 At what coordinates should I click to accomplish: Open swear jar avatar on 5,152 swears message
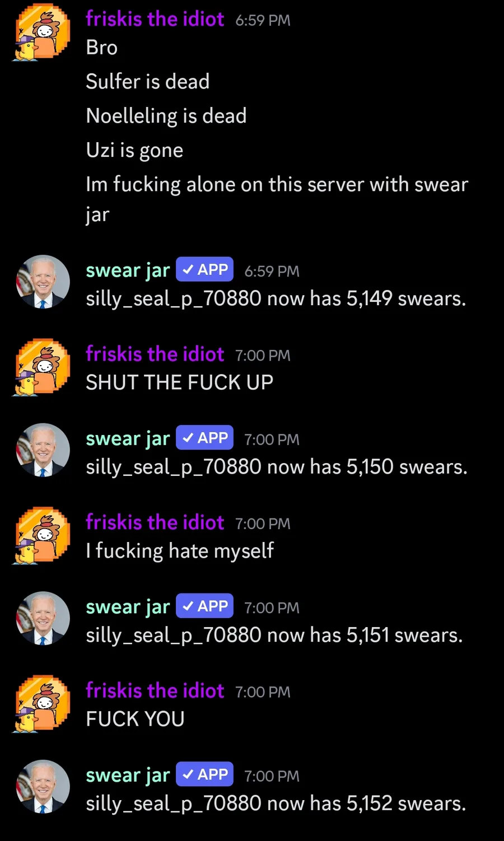click(x=43, y=787)
